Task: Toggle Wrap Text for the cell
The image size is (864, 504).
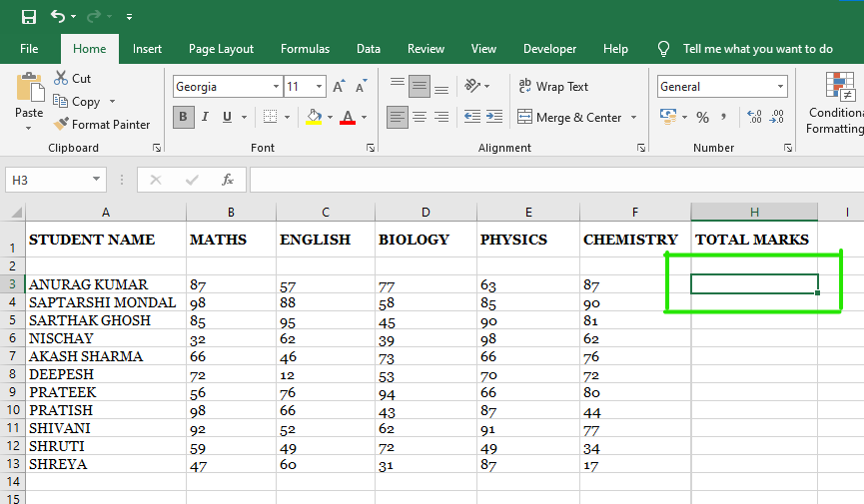Action: 553,87
